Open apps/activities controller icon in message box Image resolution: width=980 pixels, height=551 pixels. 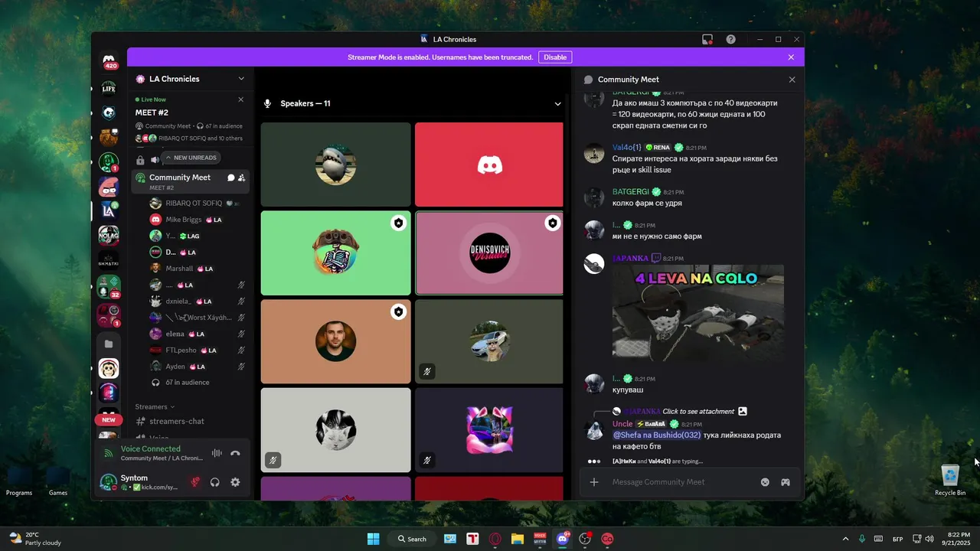coord(786,482)
